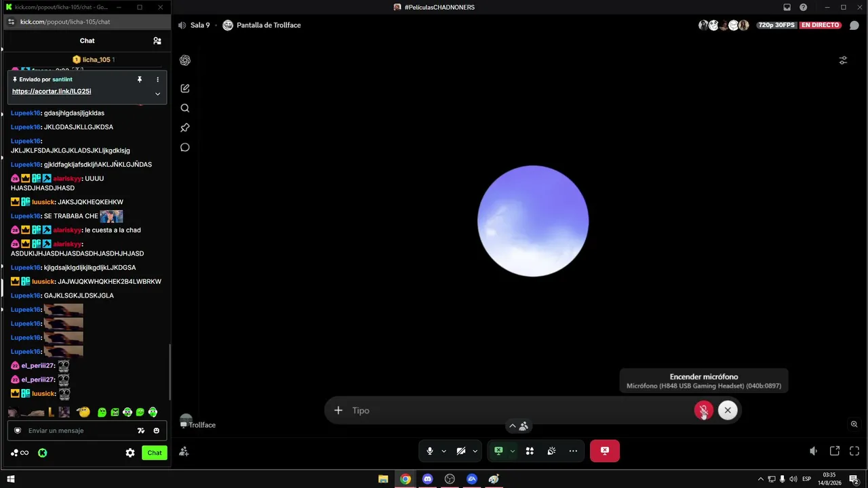Enter fullscreen mode icon
868x488 pixels.
(854, 451)
